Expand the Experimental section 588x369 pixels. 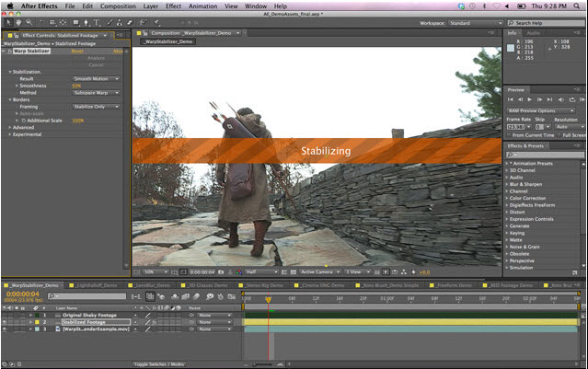[10, 134]
